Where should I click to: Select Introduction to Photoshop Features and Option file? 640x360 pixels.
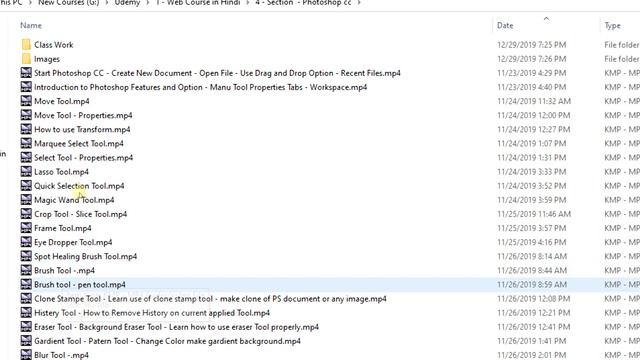[x=200, y=87]
